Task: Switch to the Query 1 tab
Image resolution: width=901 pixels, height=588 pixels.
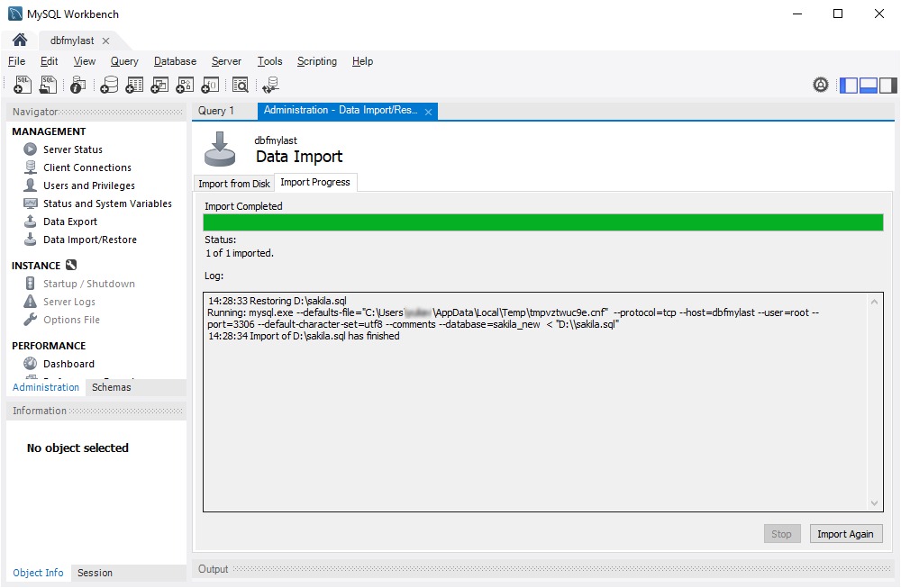Action: [x=216, y=110]
